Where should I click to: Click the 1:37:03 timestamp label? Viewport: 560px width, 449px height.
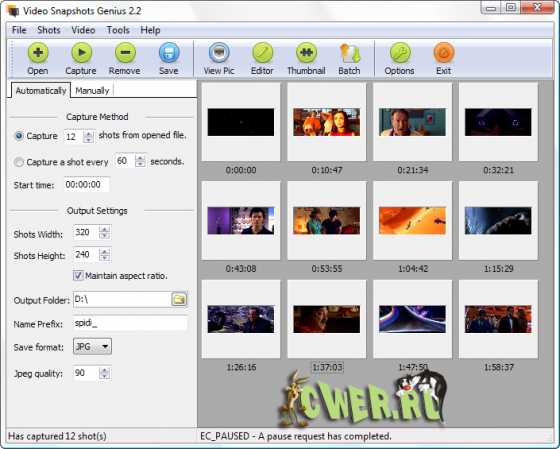[327, 367]
